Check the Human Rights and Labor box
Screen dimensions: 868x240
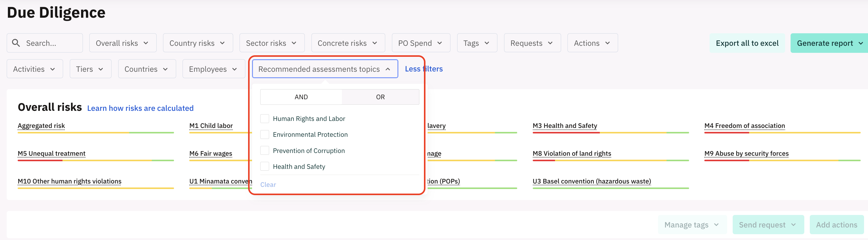tap(265, 118)
